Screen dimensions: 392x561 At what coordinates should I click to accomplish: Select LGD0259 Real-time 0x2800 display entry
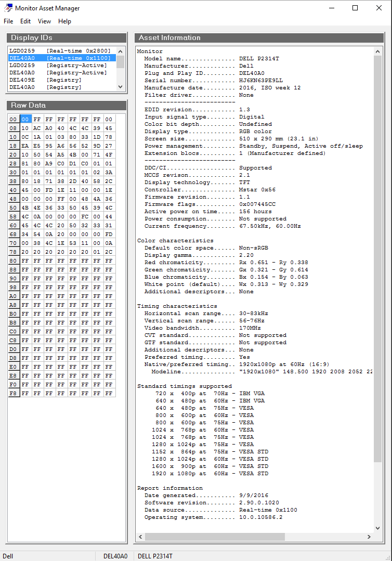point(60,51)
